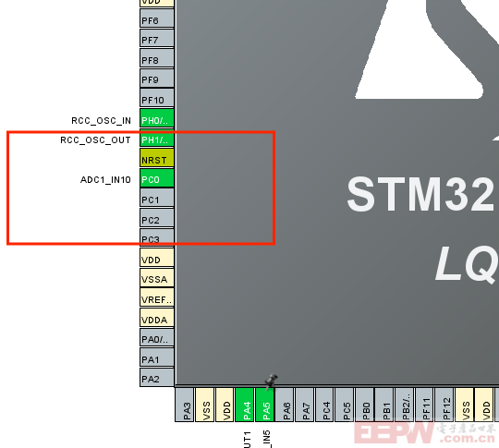Click the pushpin icon above PA5
The width and height of the screenshot is (499, 448).
pos(271,381)
